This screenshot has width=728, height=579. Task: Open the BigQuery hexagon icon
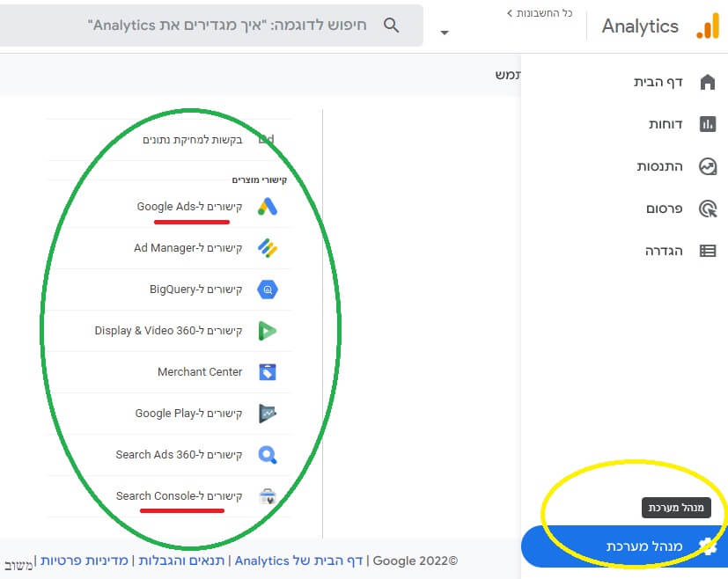[268, 289]
